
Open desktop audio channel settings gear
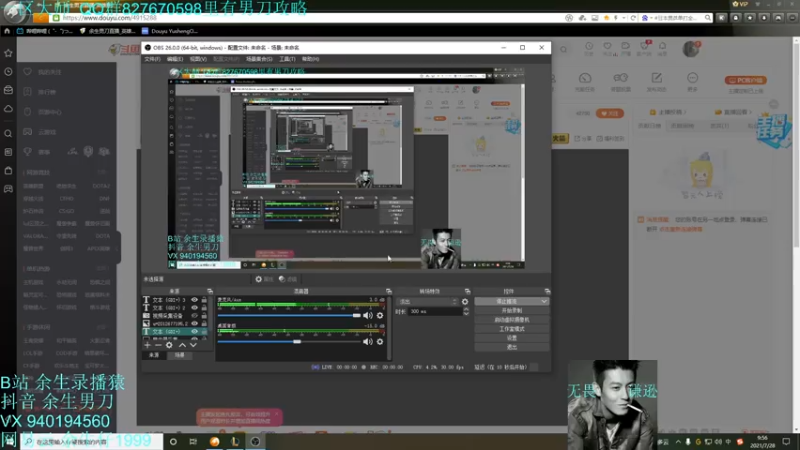point(380,341)
